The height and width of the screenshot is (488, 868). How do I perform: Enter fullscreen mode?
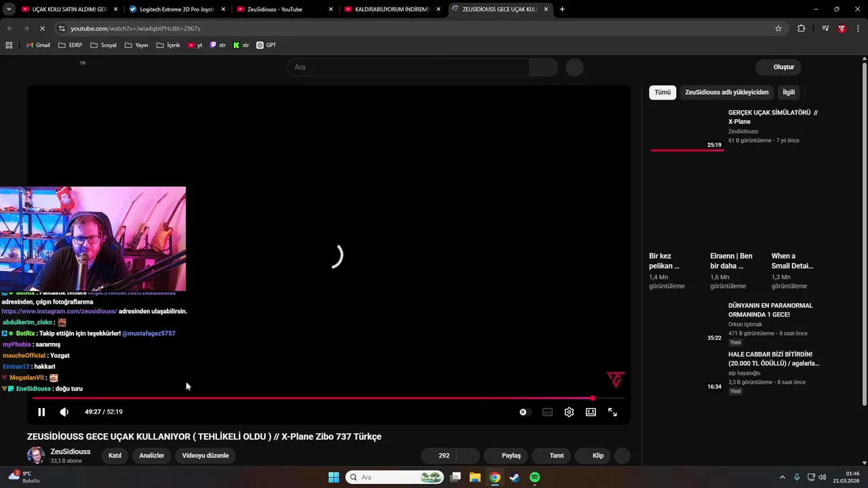tap(612, 412)
